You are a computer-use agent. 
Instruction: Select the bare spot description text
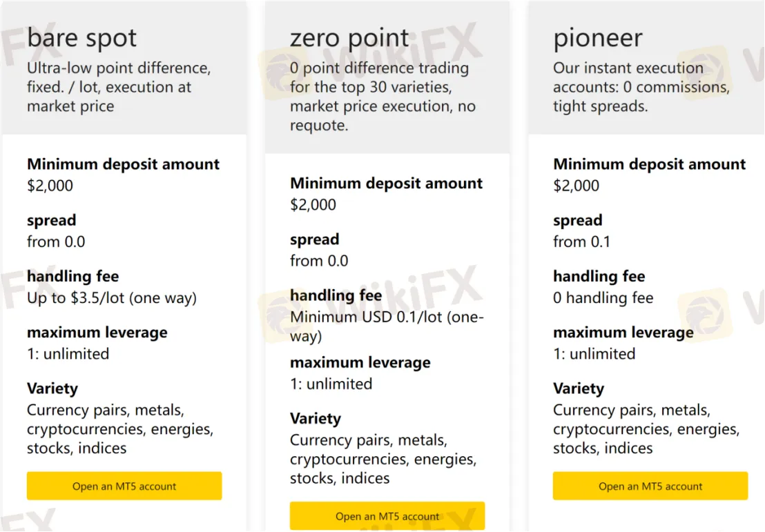119,87
